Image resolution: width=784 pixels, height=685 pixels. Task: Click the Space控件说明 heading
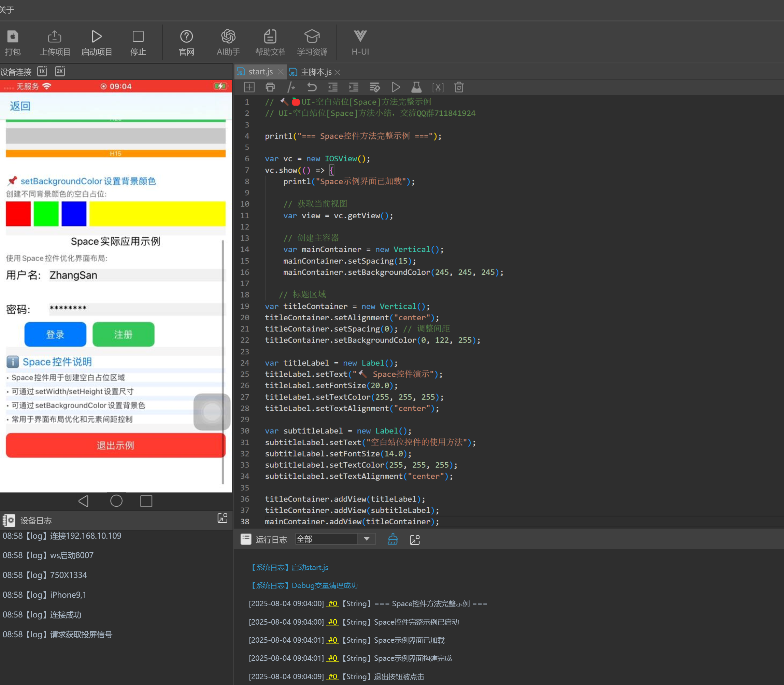pos(57,362)
